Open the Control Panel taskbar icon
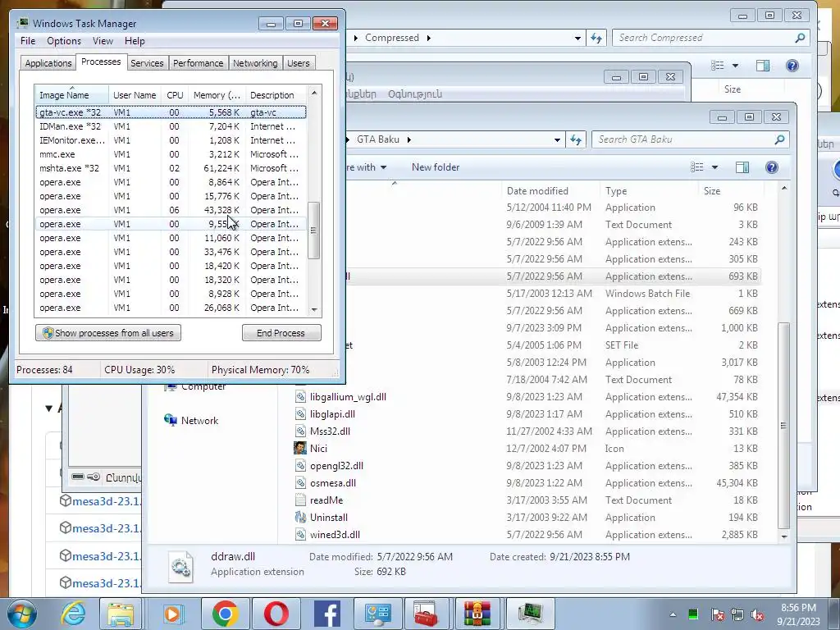Image resolution: width=840 pixels, height=630 pixels. [x=377, y=614]
